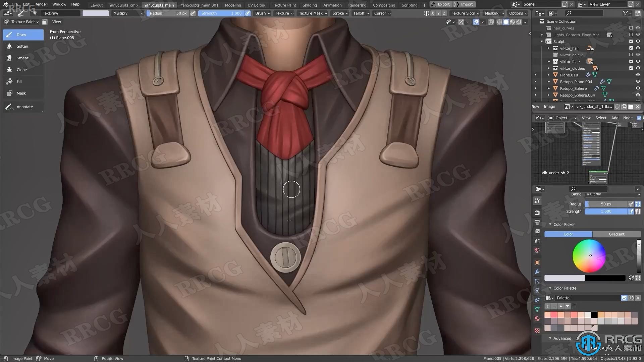Image resolution: width=644 pixels, height=362 pixels.
Task: Select Color mode in the Color Picker
Action: click(x=568, y=234)
